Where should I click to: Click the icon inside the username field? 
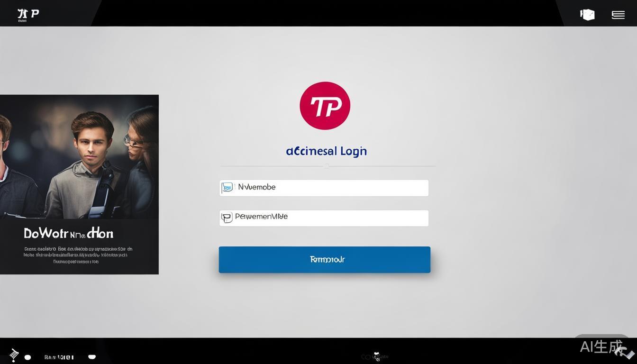click(x=227, y=188)
